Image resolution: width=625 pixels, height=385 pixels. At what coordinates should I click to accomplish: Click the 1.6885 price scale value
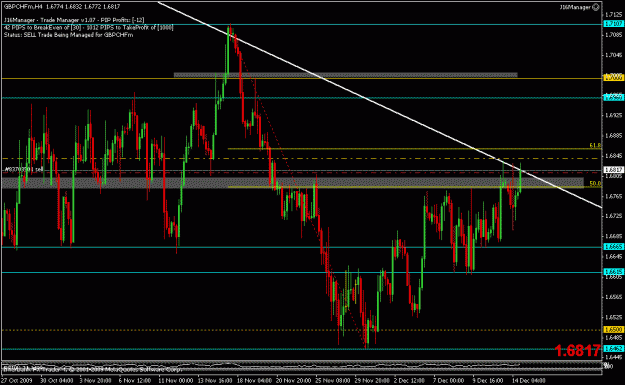coord(613,136)
